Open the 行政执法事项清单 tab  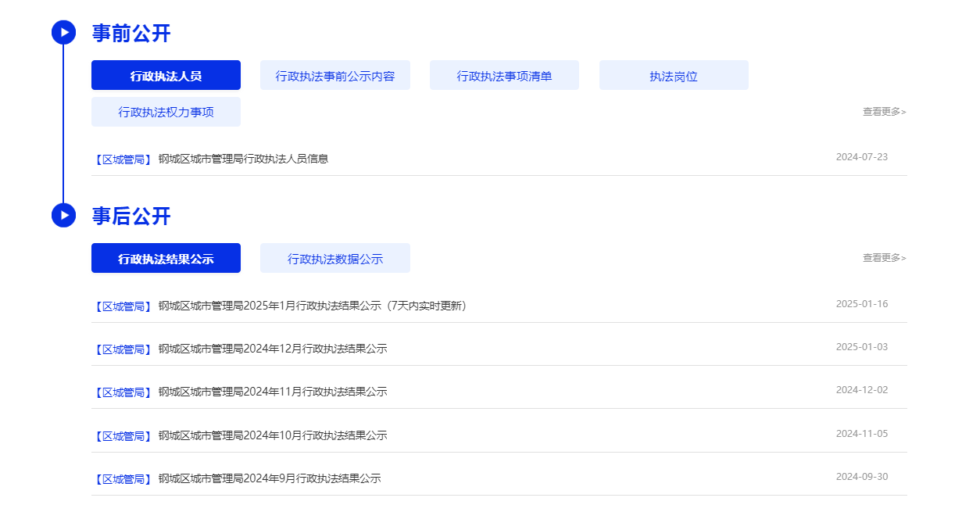[x=504, y=75]
